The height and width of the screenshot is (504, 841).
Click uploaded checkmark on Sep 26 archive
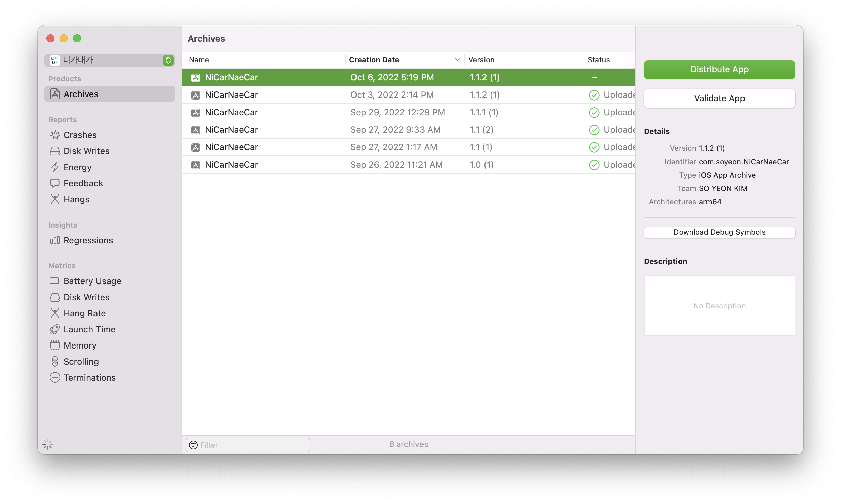pyautogui.click(x=594, y=165)
